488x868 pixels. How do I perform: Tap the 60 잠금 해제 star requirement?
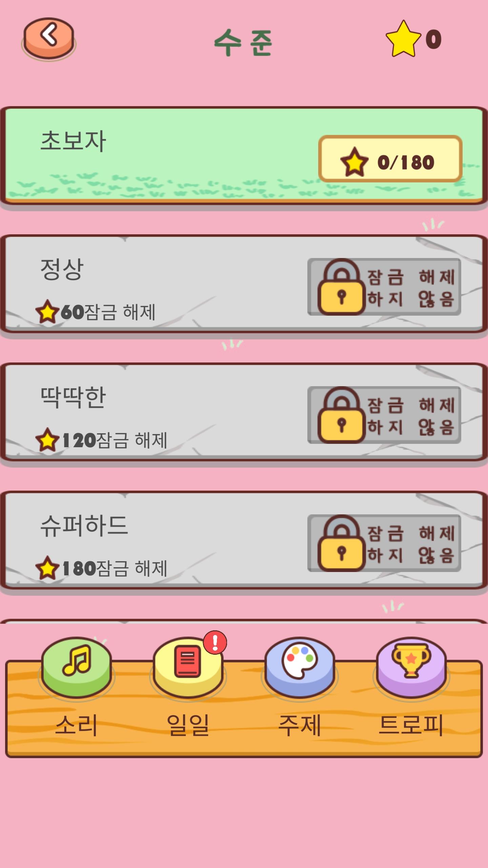click(96, 311)
